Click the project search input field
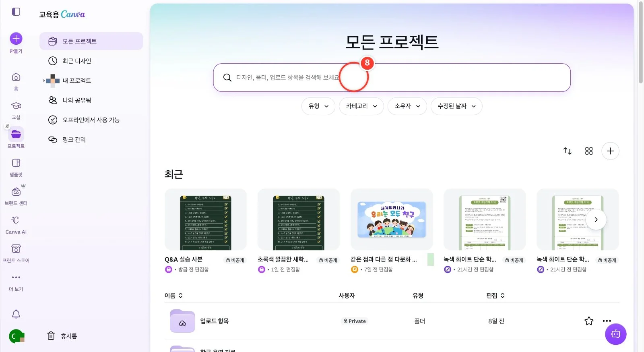This screenshot has height=352, width=644. tap(392, 78)
